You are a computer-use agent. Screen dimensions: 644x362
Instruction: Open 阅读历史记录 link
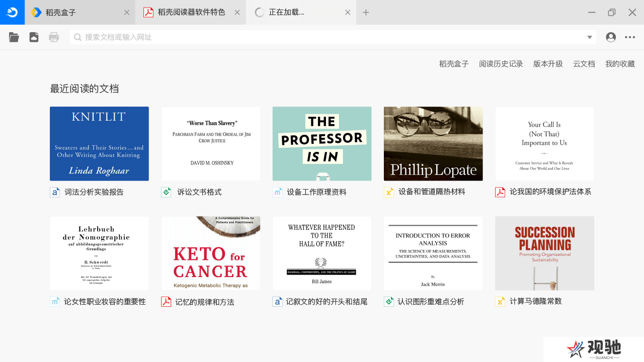(x=501, y=64)
